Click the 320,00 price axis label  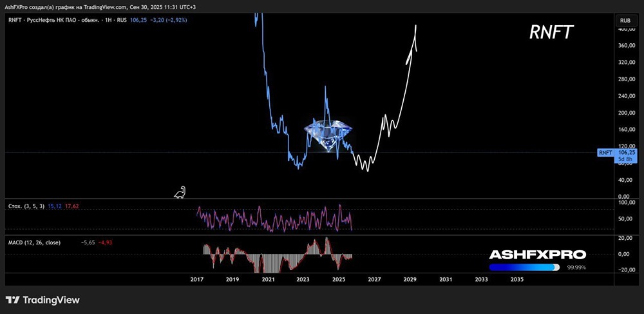(627, 63)
